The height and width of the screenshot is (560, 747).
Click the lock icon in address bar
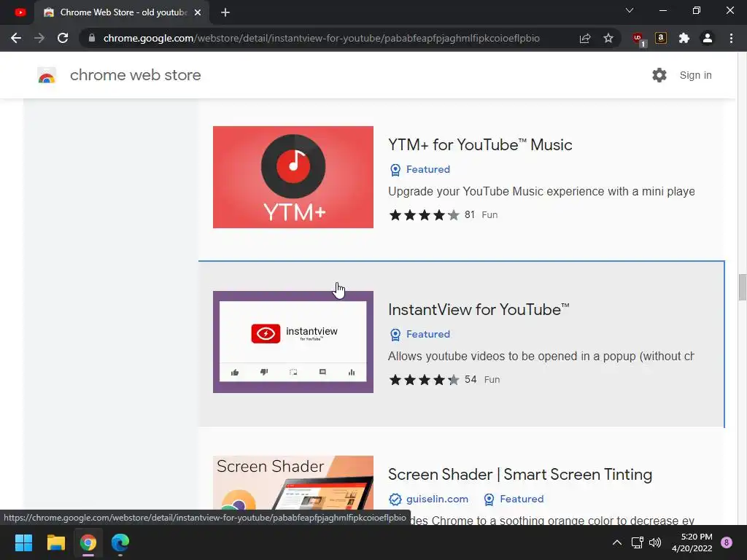[x=92, y=38]
